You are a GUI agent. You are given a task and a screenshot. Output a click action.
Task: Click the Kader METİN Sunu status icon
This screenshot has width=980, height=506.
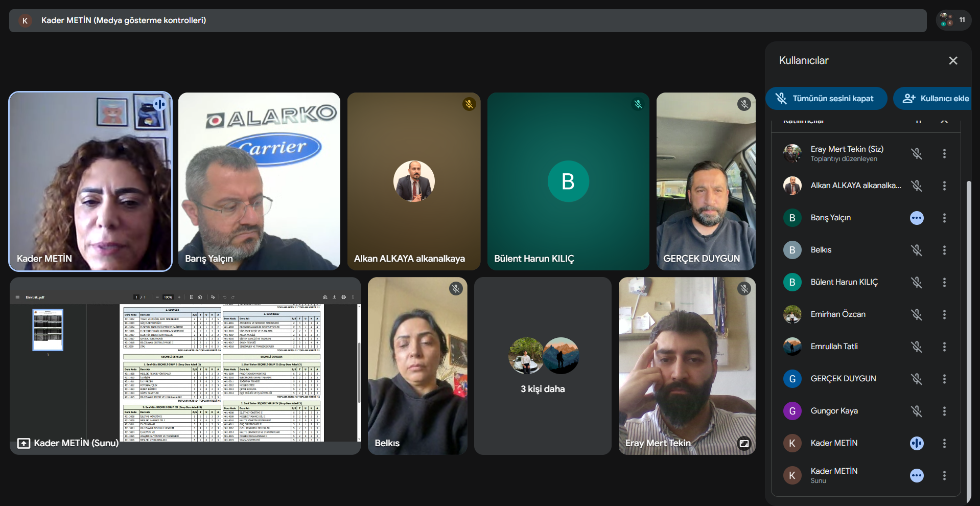pyautogui.click(x=917, y=475)
